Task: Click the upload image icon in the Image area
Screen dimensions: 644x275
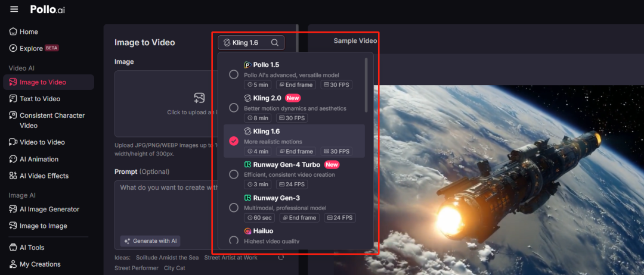Action: click(199, 98)
